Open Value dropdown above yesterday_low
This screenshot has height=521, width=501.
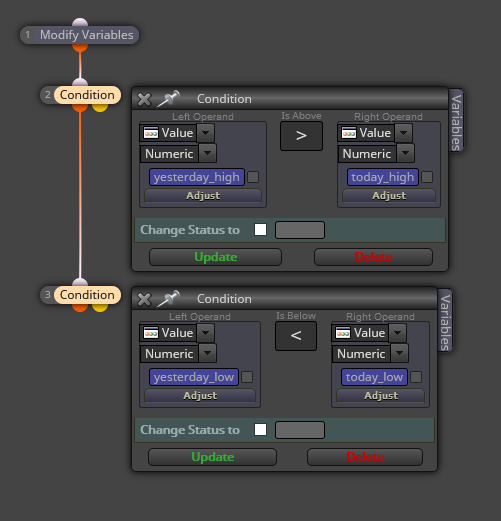206,333
